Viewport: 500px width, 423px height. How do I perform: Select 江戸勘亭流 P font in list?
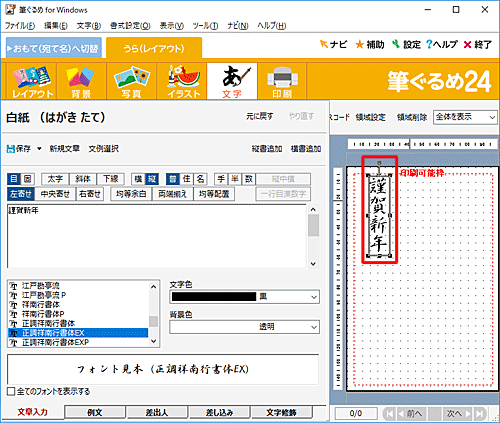[78, 295]
